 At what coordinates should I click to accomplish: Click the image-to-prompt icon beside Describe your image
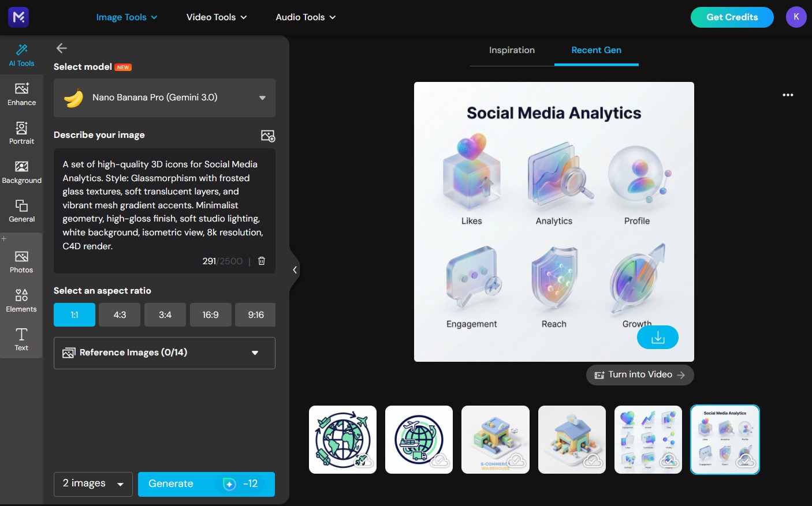pyautogui.click(x=268, y=136)
